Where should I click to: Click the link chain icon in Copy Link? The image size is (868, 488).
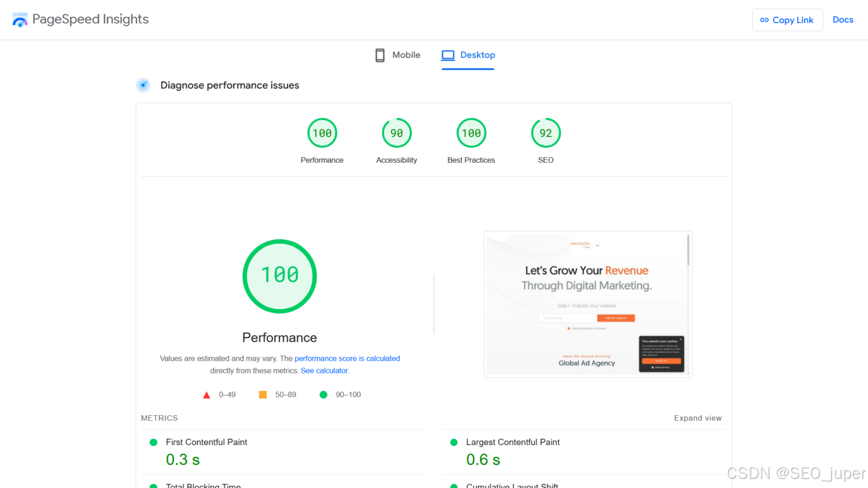764,20
